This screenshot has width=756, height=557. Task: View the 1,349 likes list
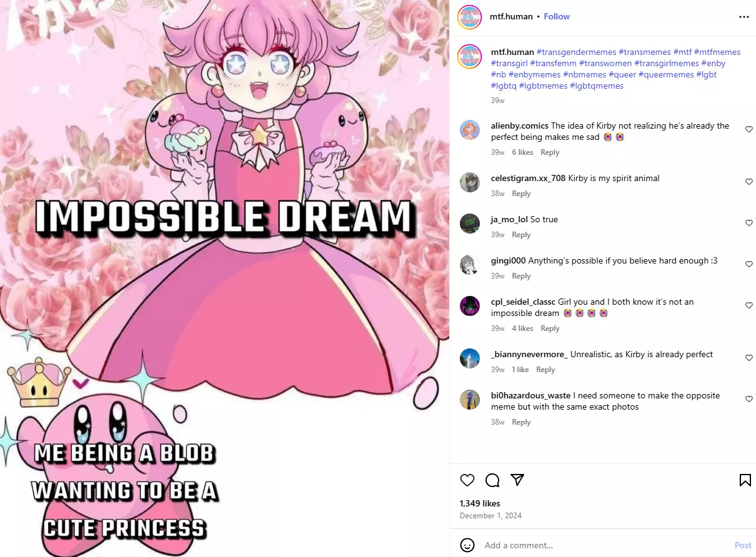(x=480, y=503)
